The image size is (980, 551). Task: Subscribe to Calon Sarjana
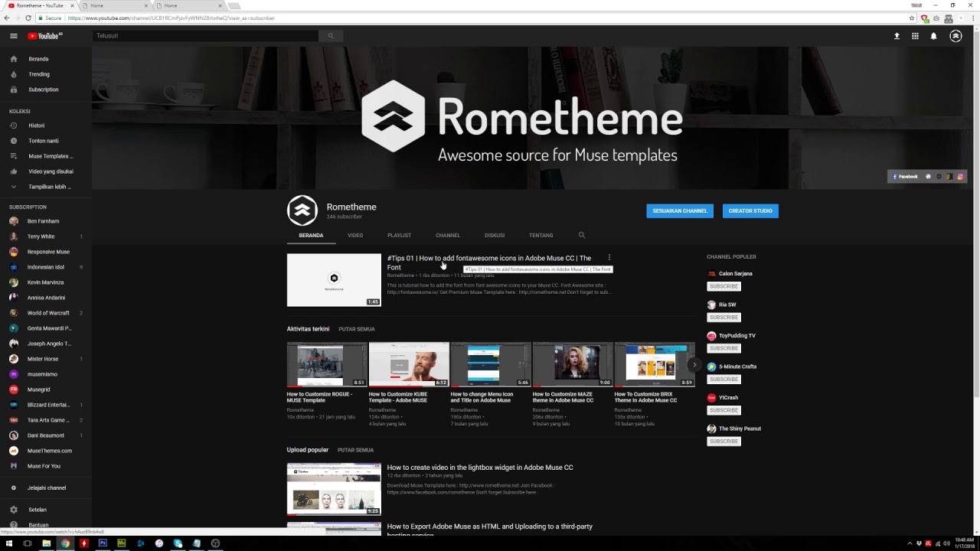[x=724, y=286]
